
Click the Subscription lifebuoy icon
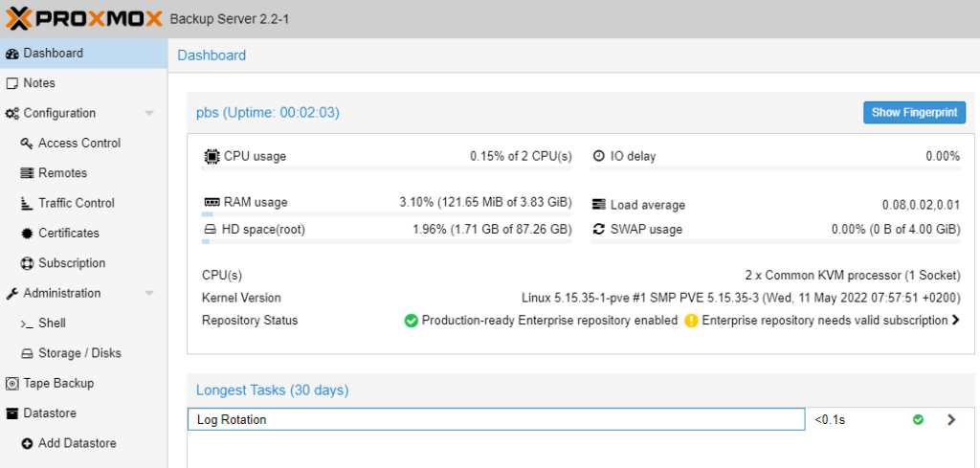[26, 263]
